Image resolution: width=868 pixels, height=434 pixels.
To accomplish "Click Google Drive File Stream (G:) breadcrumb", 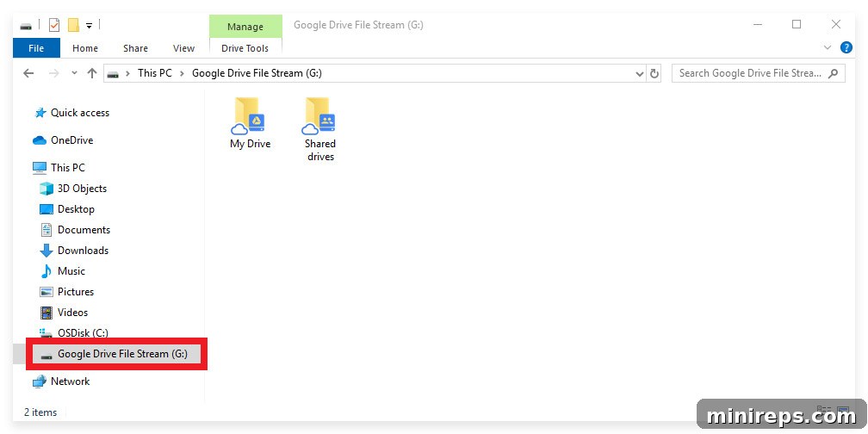I will pos(257,73).
